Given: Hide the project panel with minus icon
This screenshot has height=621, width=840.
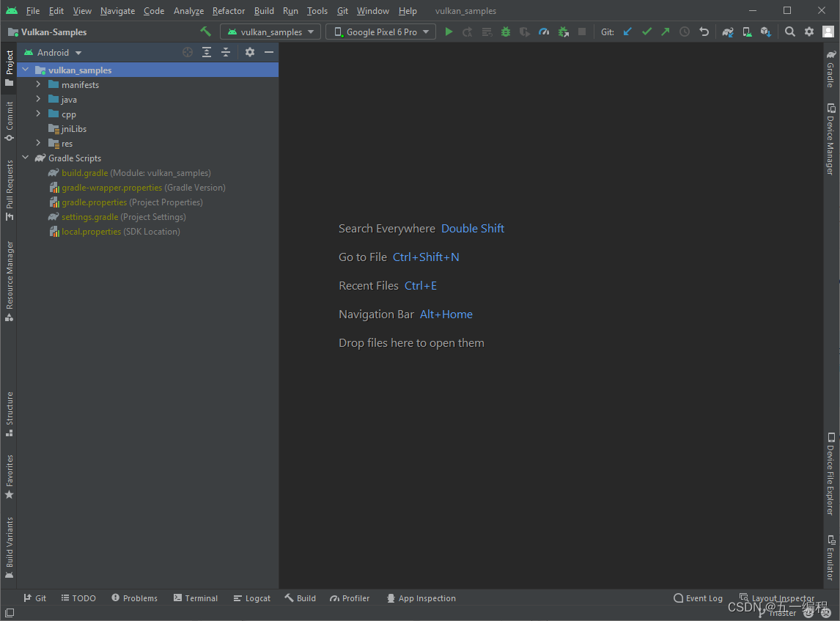Looking at the screenshot, I should click(269, 52).
